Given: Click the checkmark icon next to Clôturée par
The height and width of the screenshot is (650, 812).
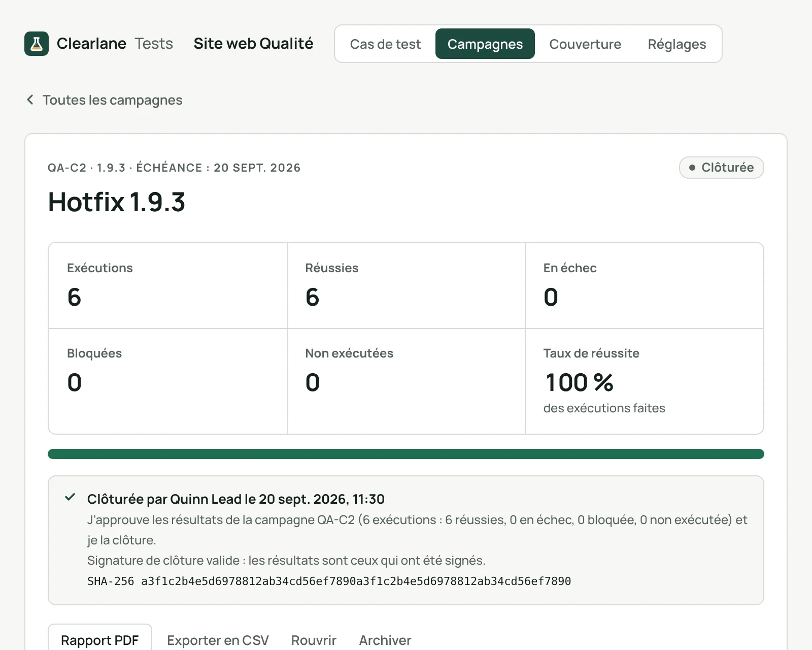Looking at the screenshot, I should (x=70, y=497).
